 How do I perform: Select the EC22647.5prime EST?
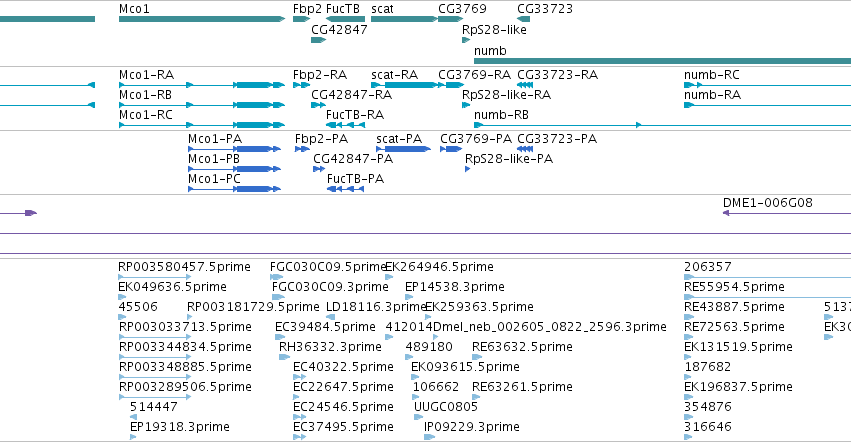344,387
